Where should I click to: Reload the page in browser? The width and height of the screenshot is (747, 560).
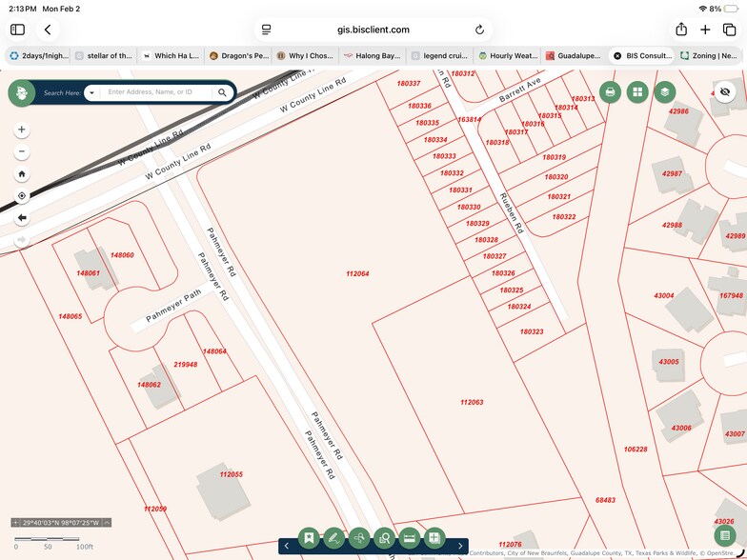pyautogui.click(x=479, y=30)
